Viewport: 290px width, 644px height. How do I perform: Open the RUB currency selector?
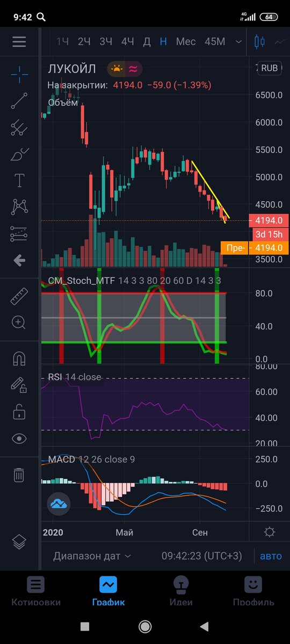click(x=269, y=68)
